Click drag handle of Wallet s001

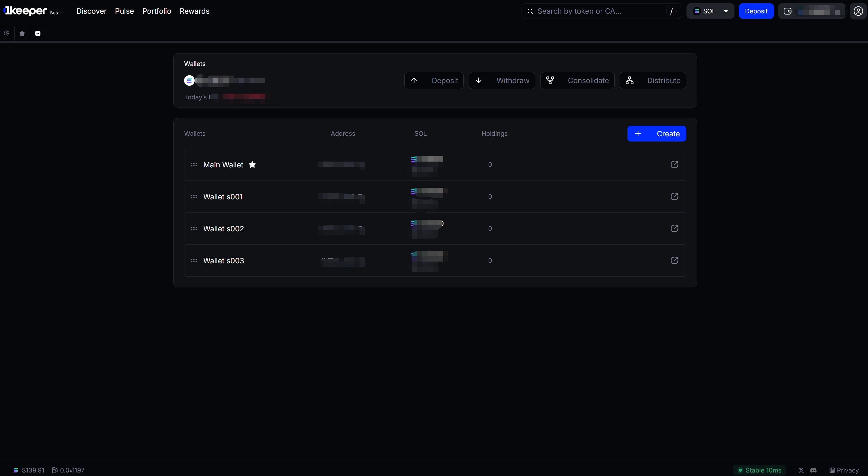pos(194,197)
